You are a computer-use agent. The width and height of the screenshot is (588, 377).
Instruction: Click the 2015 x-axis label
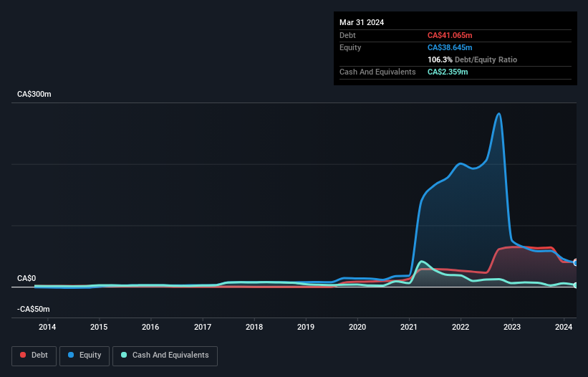(99, 327)
